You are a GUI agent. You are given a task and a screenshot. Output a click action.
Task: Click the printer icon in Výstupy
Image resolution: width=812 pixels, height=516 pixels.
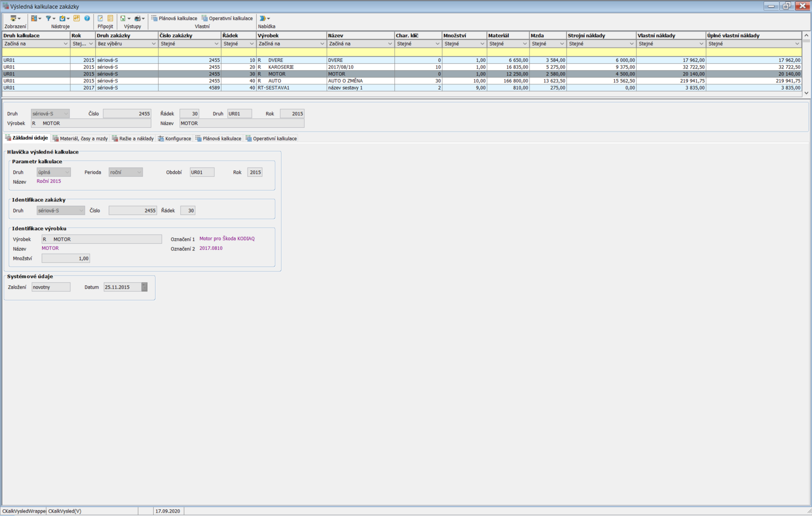point(138,19)
